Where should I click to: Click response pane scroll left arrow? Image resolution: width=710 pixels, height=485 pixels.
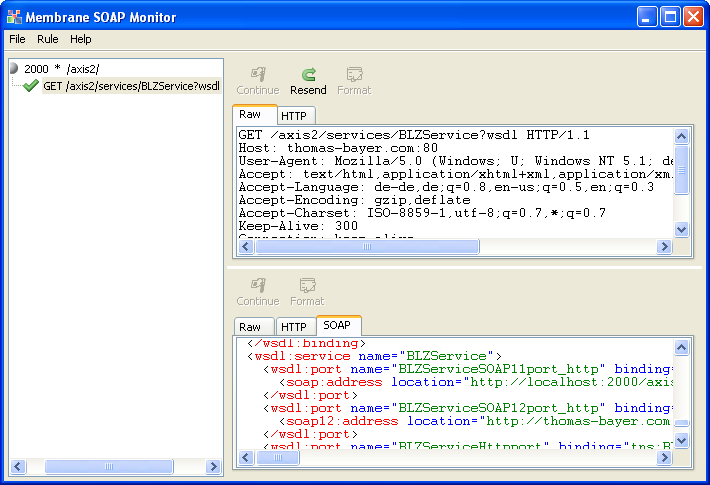tap(246, 458)
